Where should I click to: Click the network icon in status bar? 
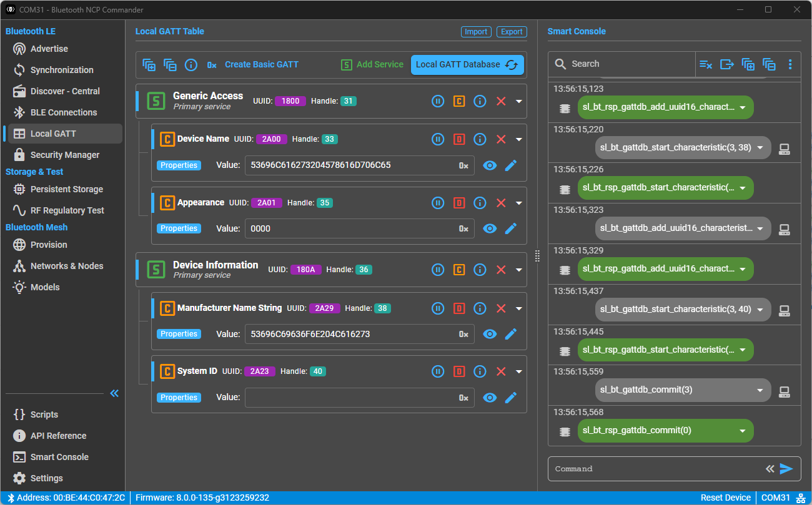pyautogui.click(x=800, y=498)
